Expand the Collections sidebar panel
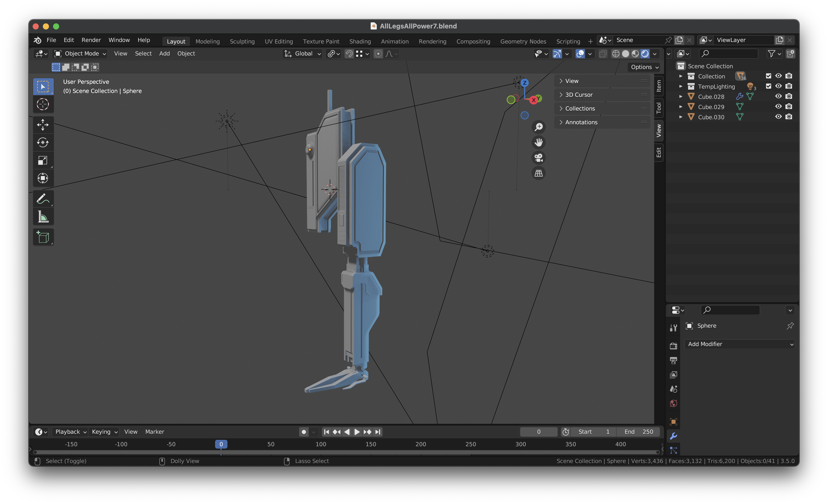The height and width of the screenshot is (504, 828). coord(602,109)
